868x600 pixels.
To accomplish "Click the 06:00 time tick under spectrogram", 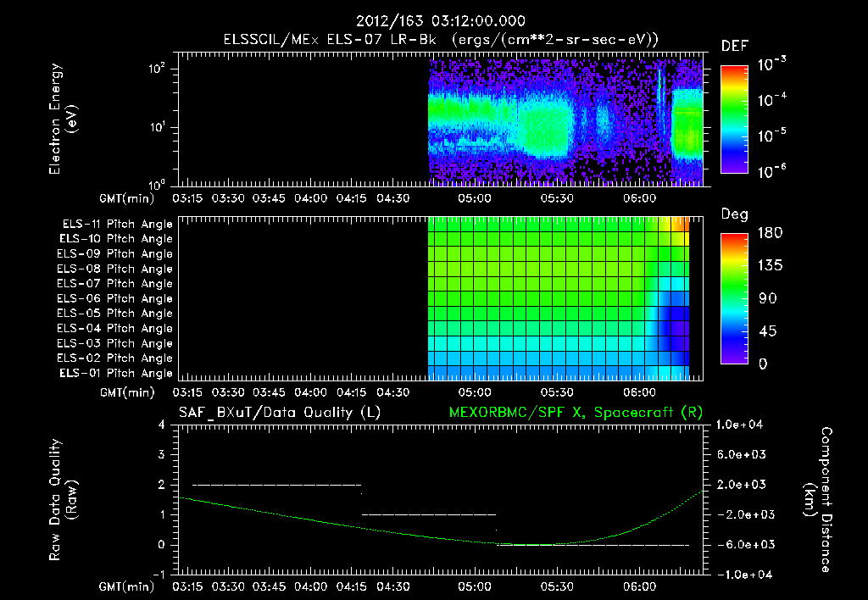I will 639,198.
